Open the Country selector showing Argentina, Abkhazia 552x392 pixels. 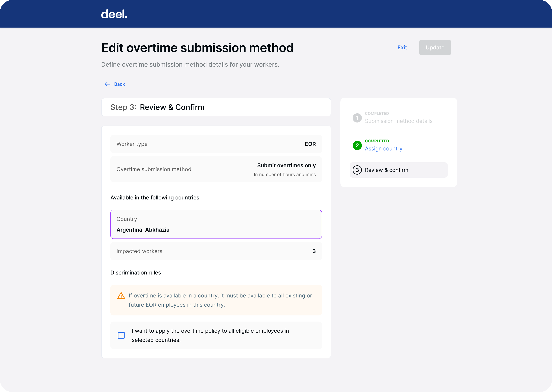coord(216,224)
